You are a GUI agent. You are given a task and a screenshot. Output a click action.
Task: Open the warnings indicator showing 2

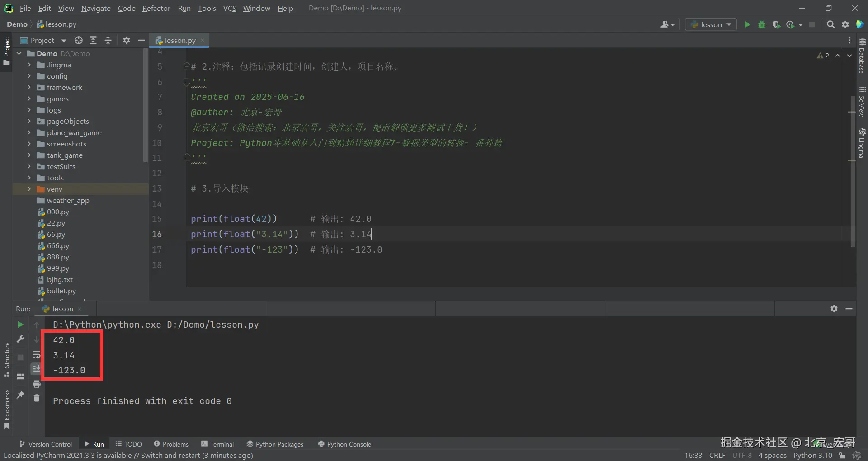pos(823,56)
